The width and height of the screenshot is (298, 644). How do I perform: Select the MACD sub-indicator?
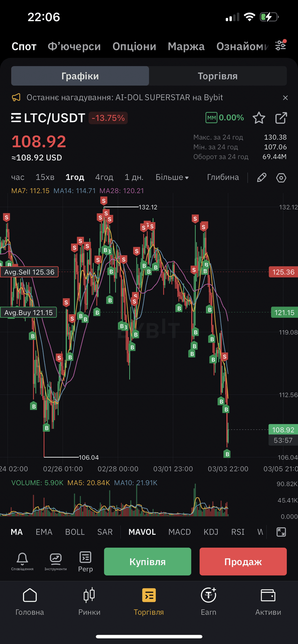pyautogui.click(x=180, y=532)
